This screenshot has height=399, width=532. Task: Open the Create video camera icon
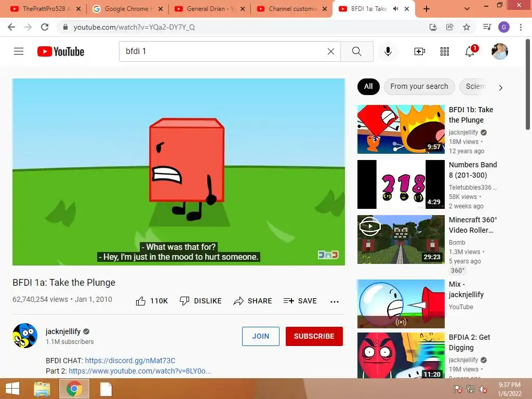coord(420,51)
